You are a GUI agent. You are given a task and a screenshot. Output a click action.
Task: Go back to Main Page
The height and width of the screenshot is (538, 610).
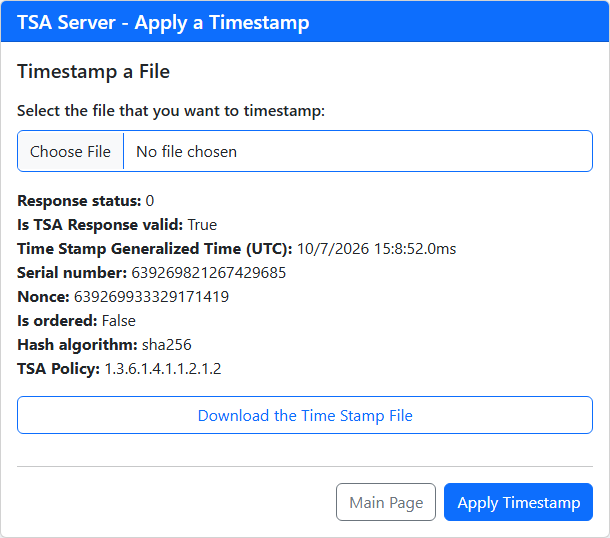[386, 502]
